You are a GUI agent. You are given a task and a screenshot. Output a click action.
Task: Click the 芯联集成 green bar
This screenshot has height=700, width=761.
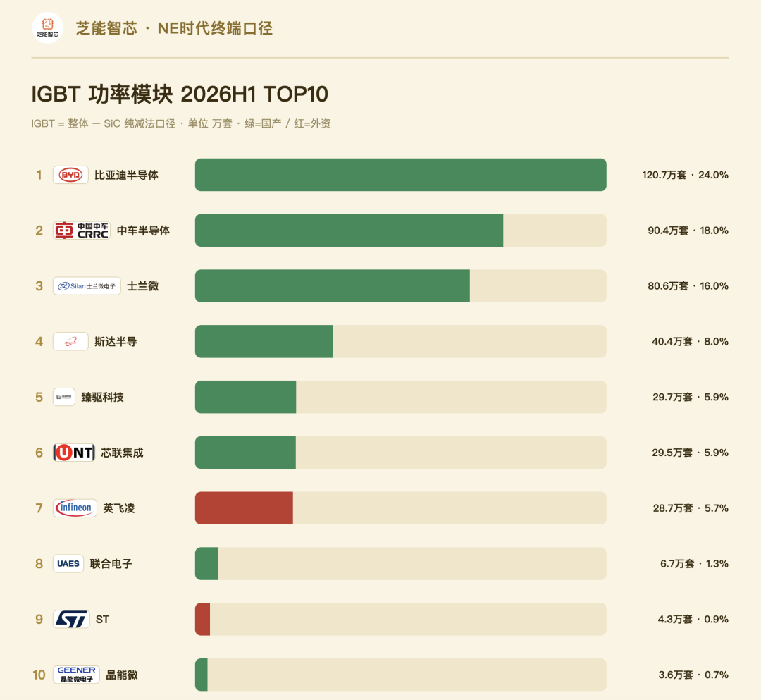[246, 453]
